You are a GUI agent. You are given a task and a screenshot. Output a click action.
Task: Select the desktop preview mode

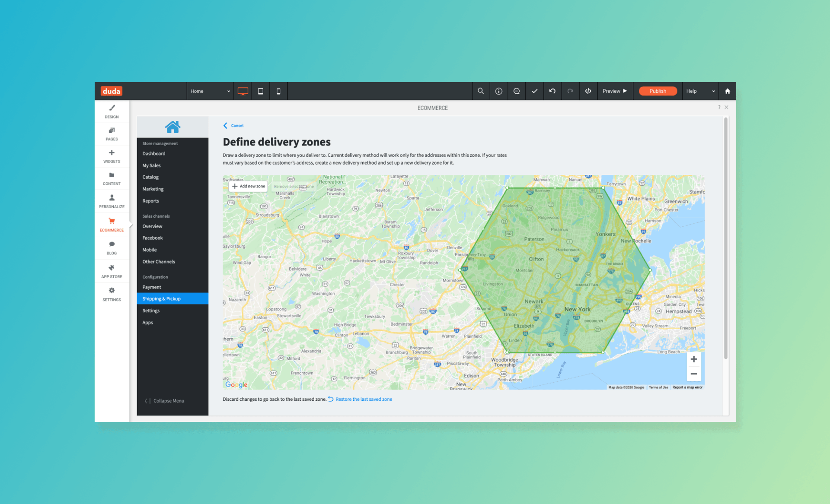pos(243,91)
